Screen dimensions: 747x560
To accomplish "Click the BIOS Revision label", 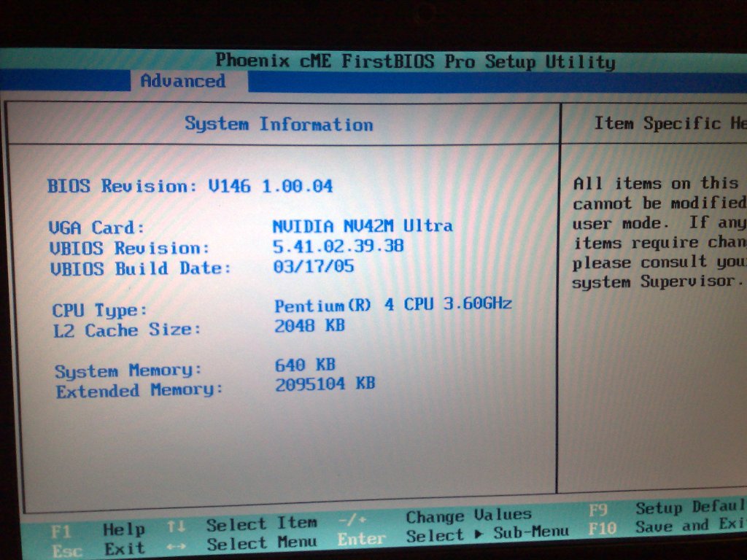I will tap(122, 186).
